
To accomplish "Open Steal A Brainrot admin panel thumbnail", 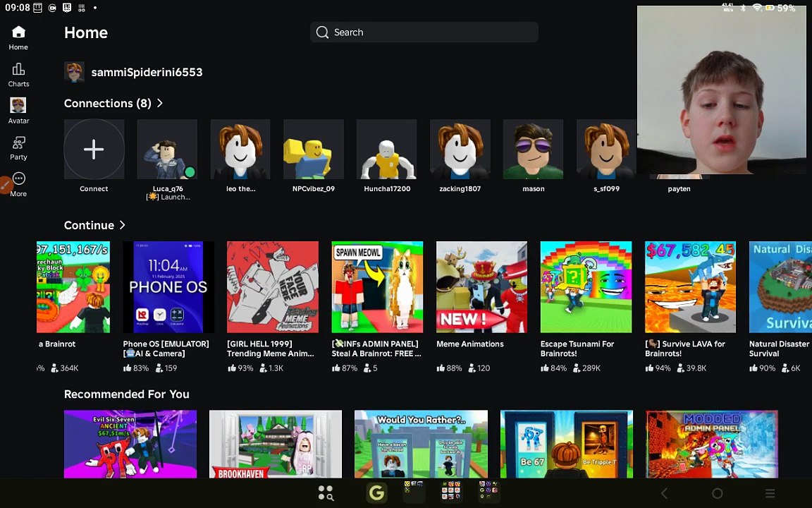I will point(377,286).
